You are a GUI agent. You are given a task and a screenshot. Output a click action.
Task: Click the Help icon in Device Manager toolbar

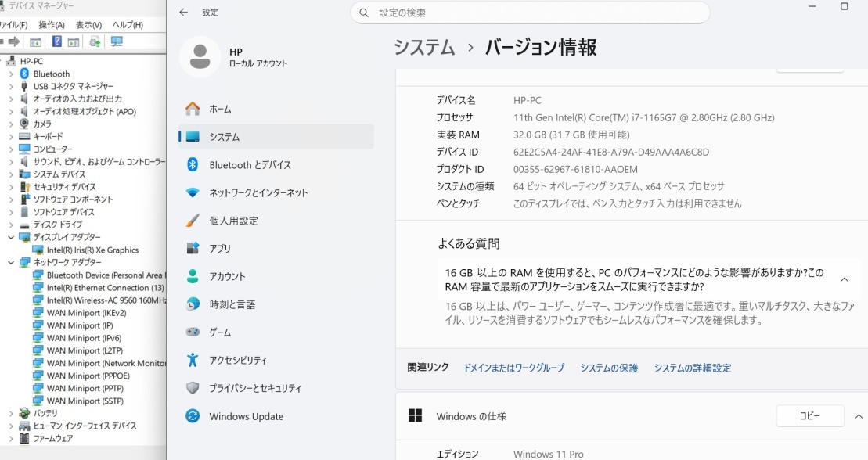(x=56, y=41)
